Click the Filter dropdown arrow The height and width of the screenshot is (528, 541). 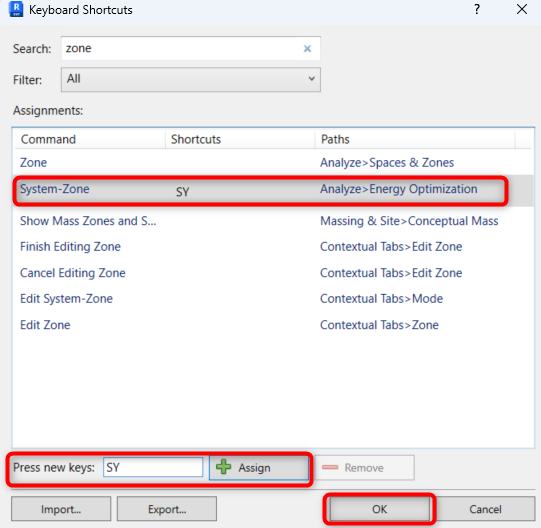[311, 79]
